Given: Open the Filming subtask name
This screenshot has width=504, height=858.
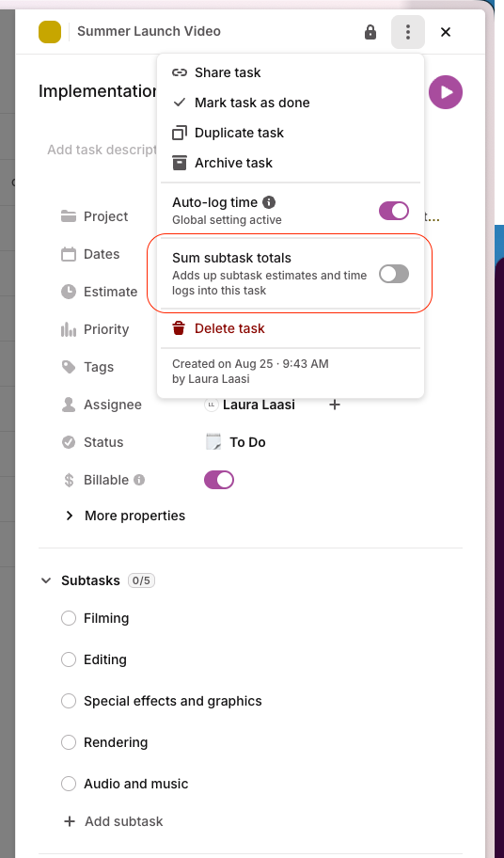Looking at the screenshot, I should point(106,618).
